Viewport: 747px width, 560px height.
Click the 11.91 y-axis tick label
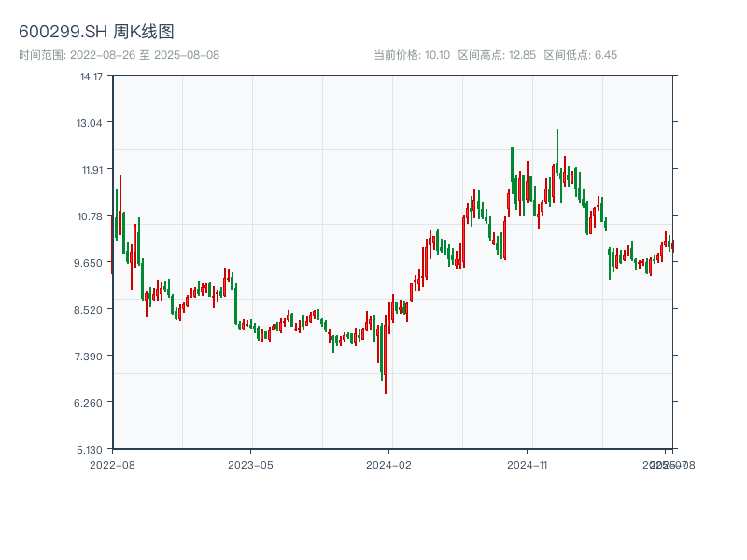pos(91,170)
